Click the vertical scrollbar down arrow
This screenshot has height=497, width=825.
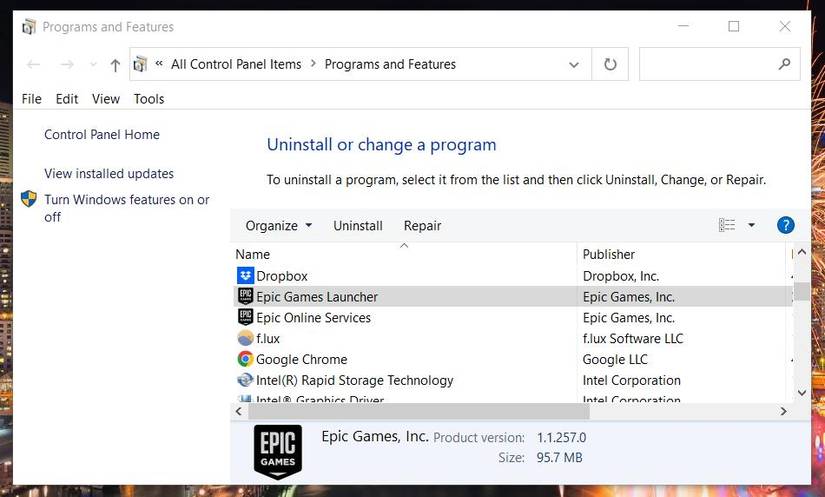(802, 392)
